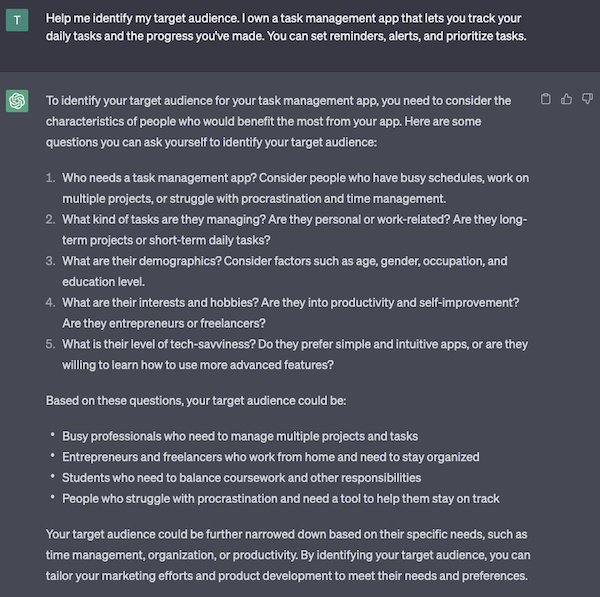Image resolution: width=600 pixels, height=597 pixels.
Task: Click the closing 'Your target audience could be' paragraph
Action: (288, 555)
